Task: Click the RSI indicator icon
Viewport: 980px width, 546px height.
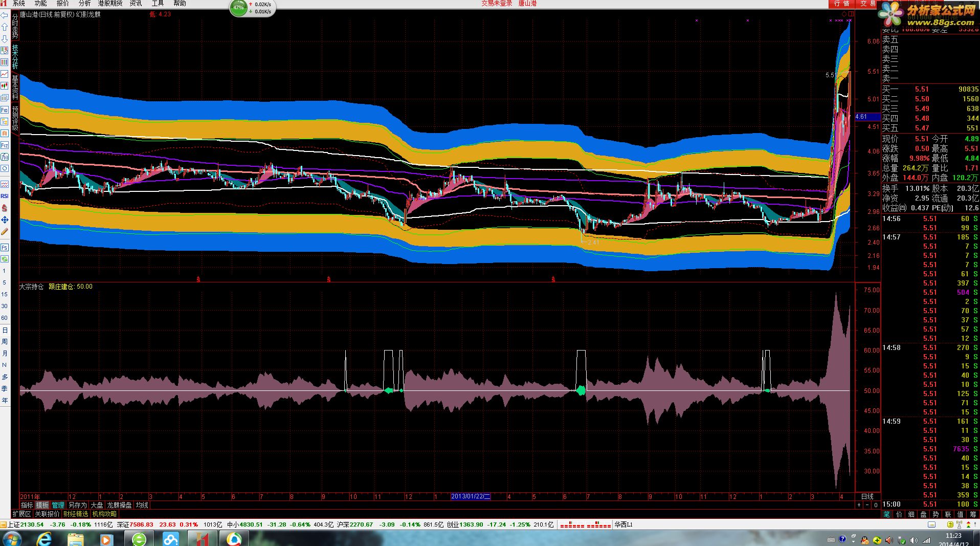Action: 5,196
